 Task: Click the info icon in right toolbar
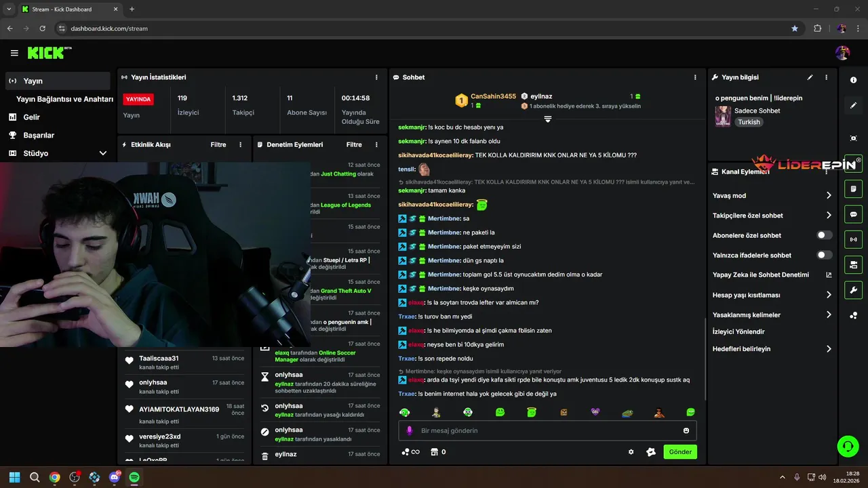(x=853, y=80)
